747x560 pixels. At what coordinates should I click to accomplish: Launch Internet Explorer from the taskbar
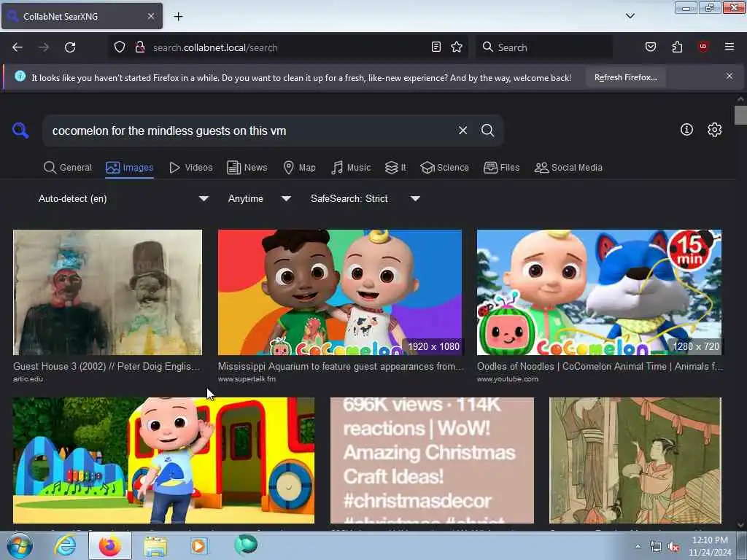coord(65,545)
